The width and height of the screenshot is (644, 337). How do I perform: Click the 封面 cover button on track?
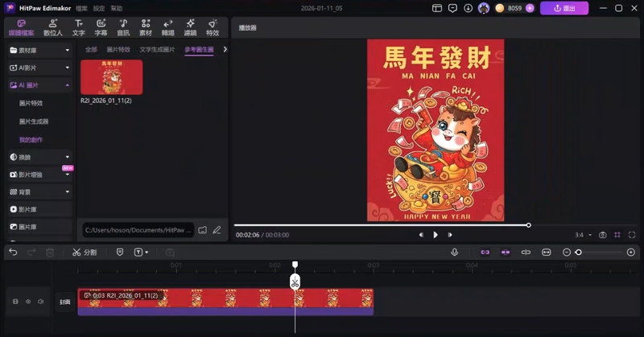[65, 302]
